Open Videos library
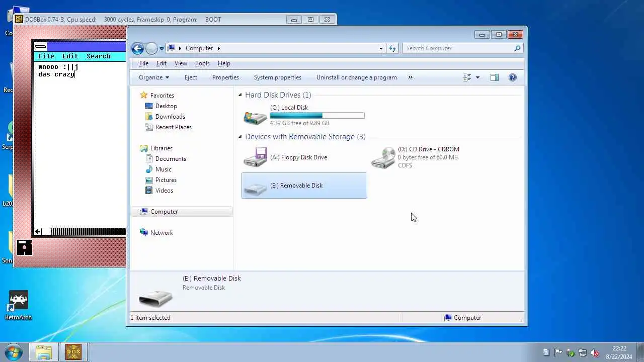 point(164,191)
